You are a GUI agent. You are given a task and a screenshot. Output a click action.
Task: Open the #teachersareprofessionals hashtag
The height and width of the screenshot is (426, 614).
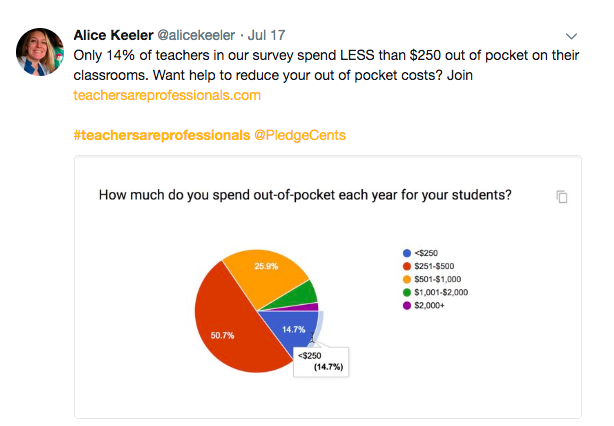click(x=162, y=135)
